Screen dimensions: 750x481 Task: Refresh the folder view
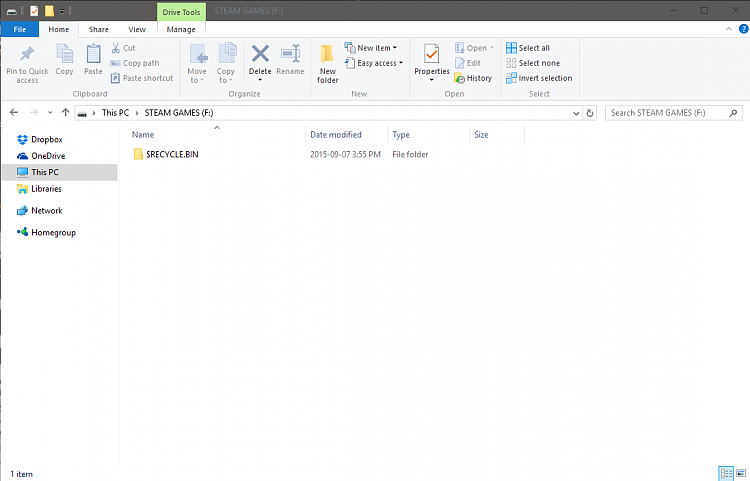590,113
